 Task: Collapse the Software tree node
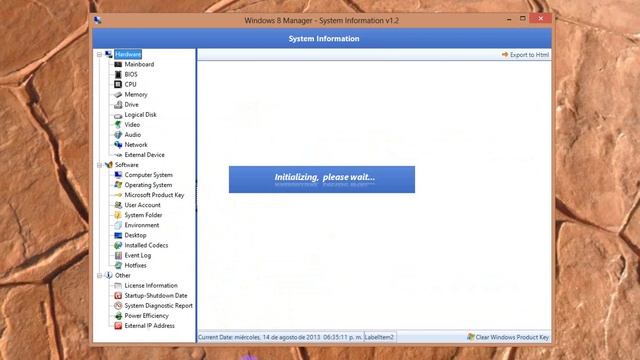point(99,165)
